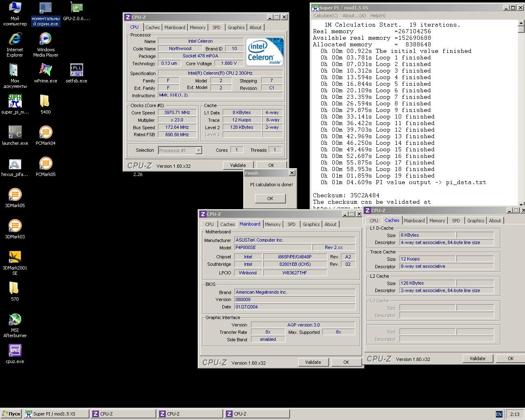Open PCMark04 desktop shortcut

[46, 136]
